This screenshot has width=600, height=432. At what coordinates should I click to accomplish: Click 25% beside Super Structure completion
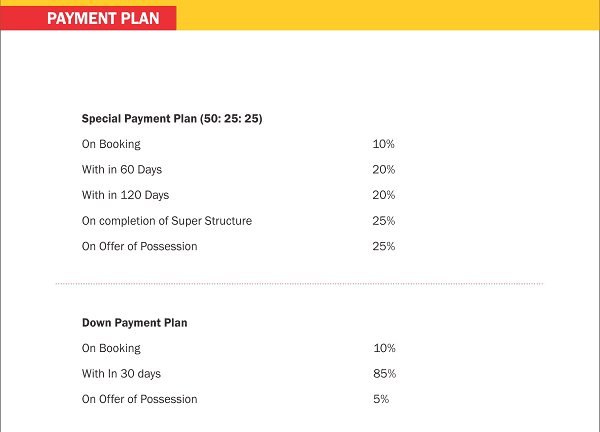(384, 221)
